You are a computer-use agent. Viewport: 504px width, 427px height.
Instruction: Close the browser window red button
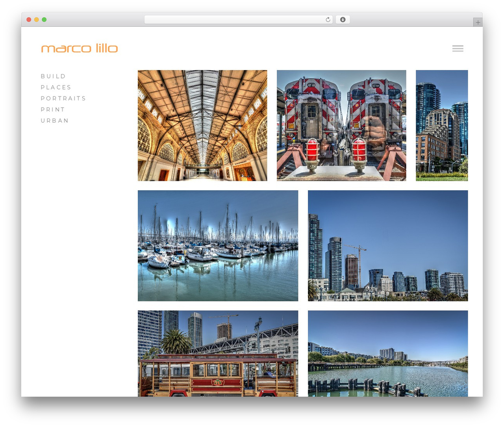29,20
